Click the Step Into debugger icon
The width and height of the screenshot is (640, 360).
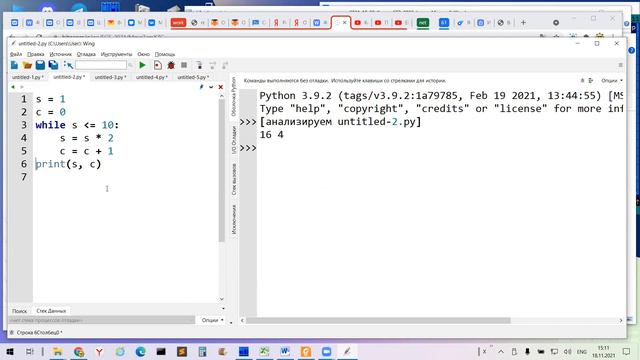click(x=199, y=65)
